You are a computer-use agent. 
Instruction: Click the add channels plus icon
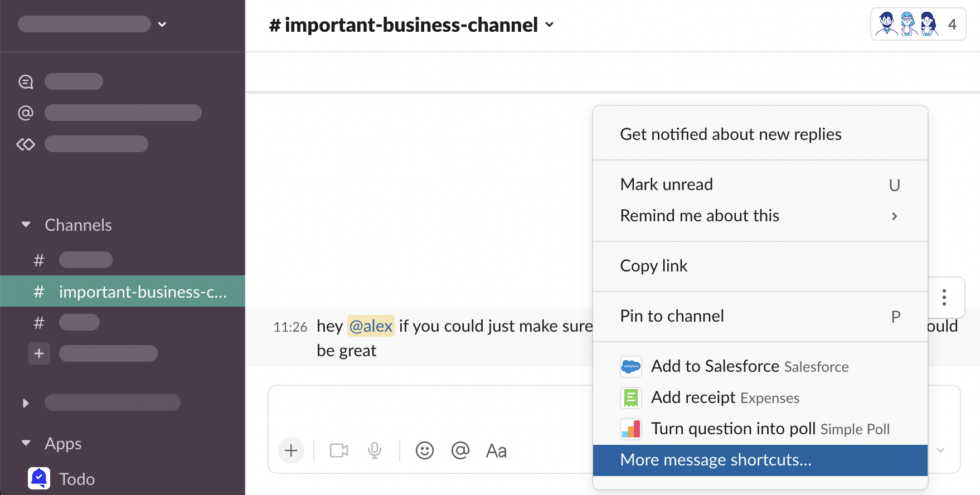click(39, 353)
